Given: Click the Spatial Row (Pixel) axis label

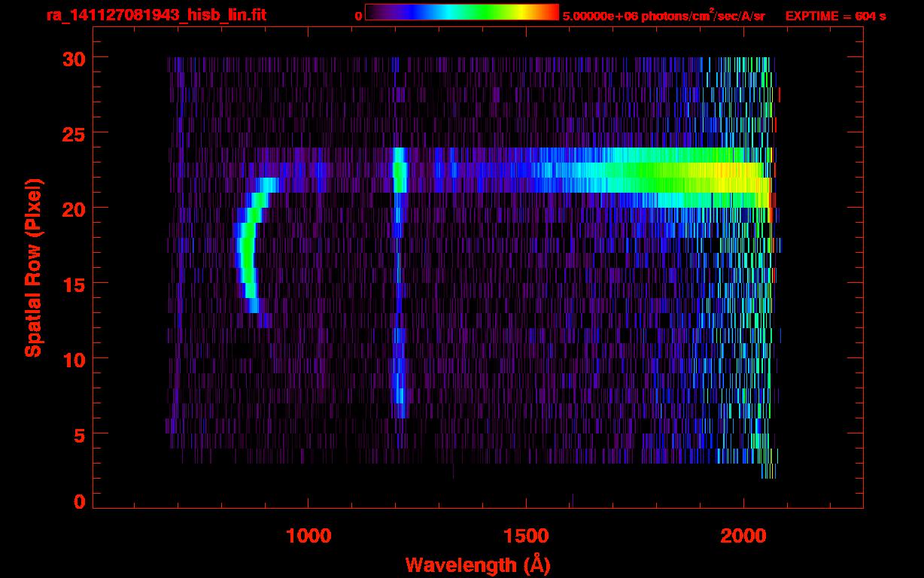Looking at the screenshot, I should pyautogui.click(x=33, y=267).
